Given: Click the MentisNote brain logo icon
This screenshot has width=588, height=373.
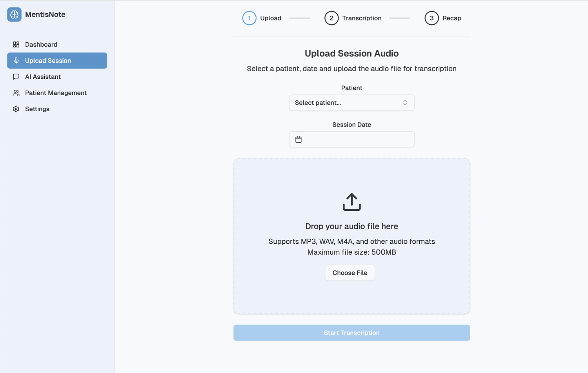Looking at the screenshot, I should 15,14.
